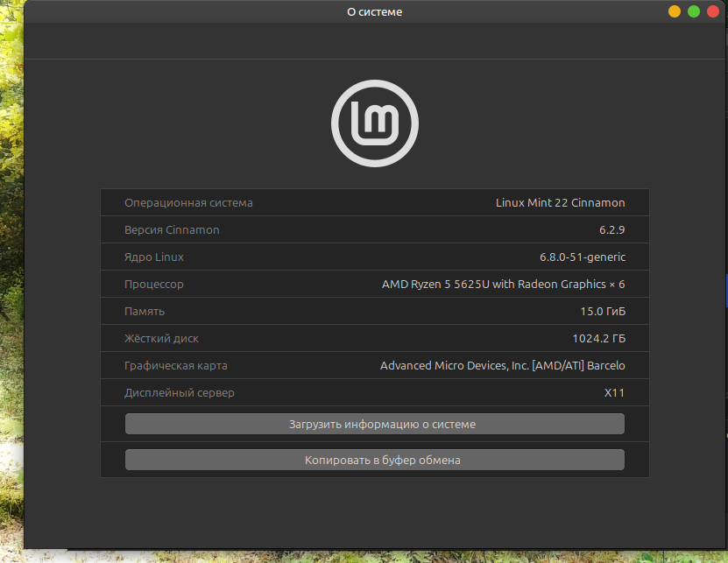Click display server value 'X11'
Screen dimensions: 728x563
pos(614,392)
